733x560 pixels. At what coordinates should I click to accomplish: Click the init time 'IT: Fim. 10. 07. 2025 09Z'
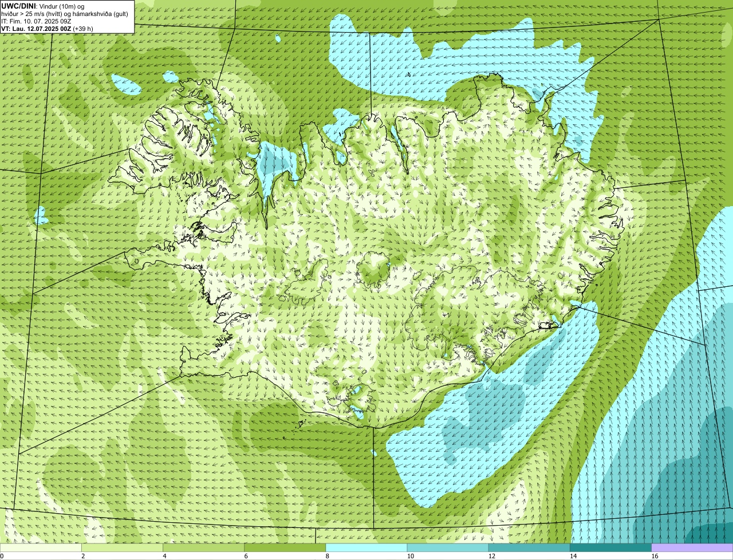(36, 21)
